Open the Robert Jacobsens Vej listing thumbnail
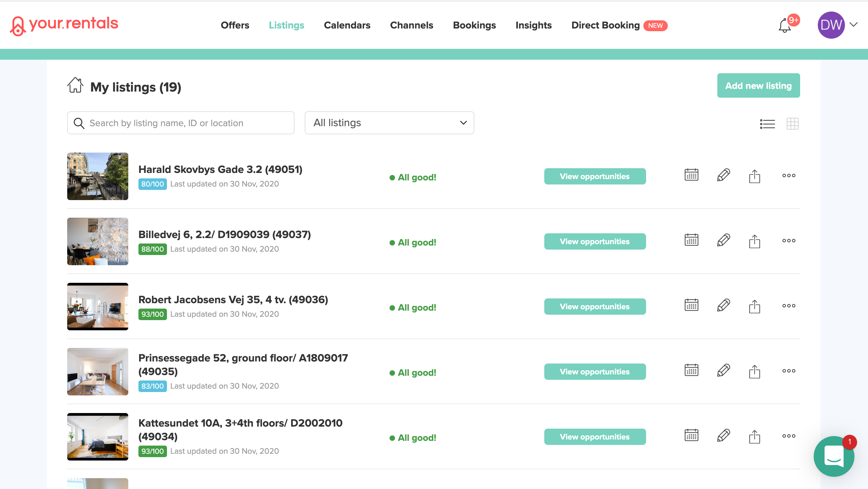868x489 pixels. pos(98,307)
